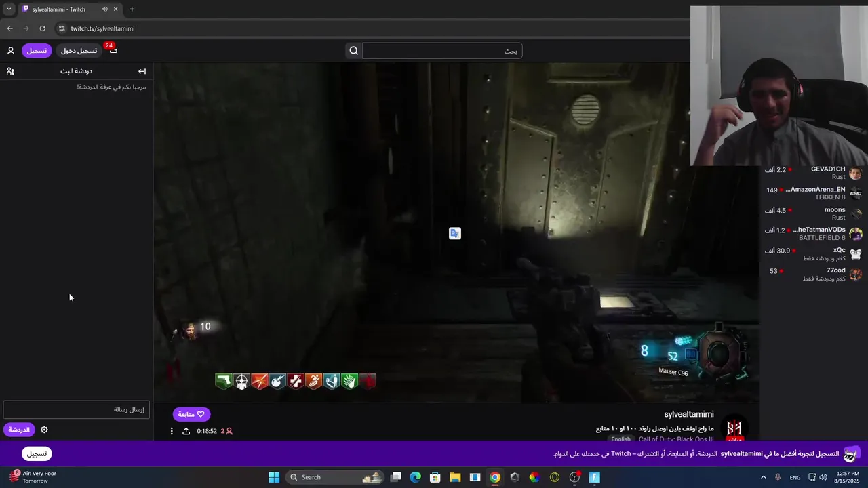Open the clock showing 12:57 PM

pos(848,477)
